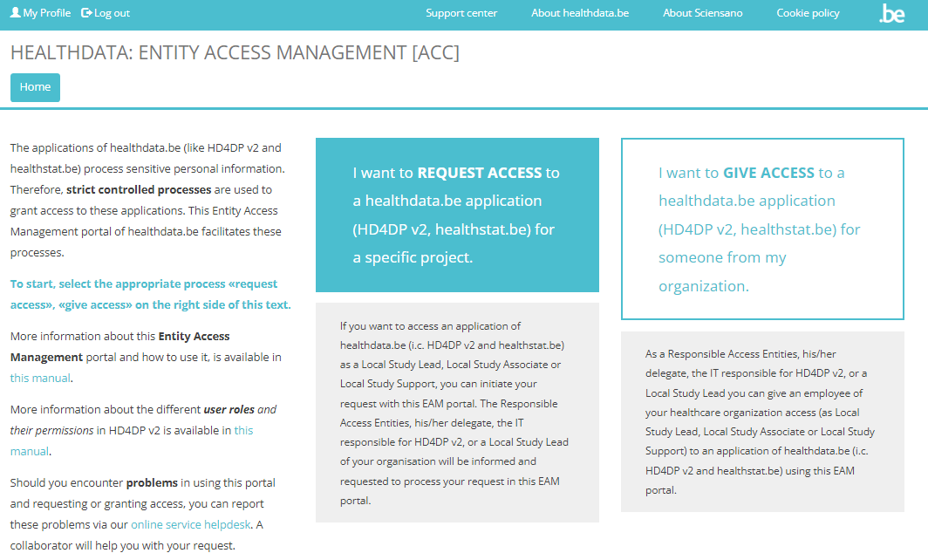The width and height of the screenshot is (928, 560).
Task: Open the Support center menu item
Action: (x=461, y=13)
